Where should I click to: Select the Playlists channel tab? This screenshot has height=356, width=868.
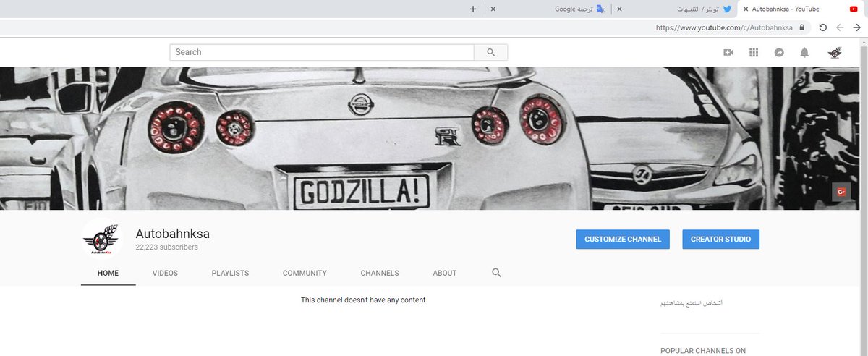pos(230,274)
